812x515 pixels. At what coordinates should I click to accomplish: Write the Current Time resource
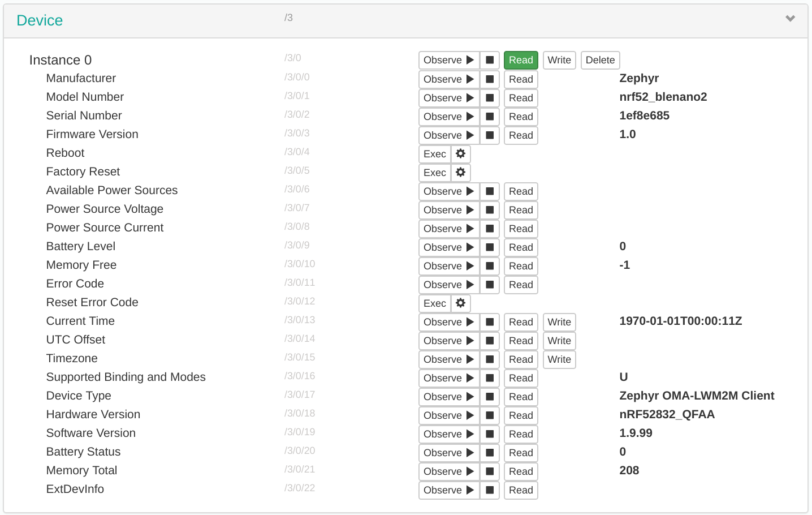click(559, 322)
